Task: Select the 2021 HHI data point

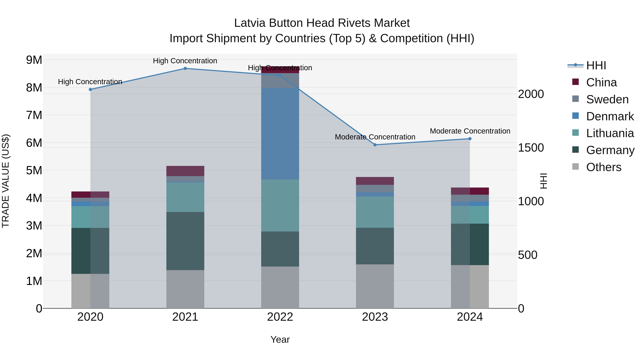Action: point(185,68)
